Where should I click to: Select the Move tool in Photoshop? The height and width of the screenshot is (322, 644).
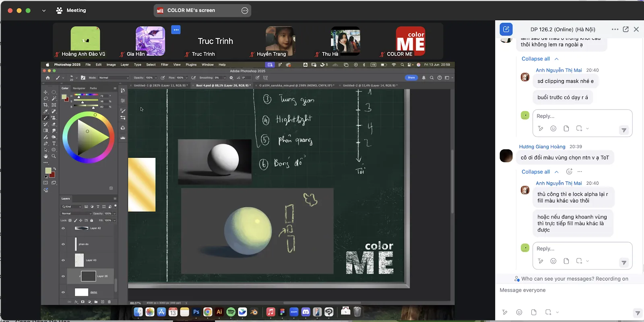coord(45,92)
